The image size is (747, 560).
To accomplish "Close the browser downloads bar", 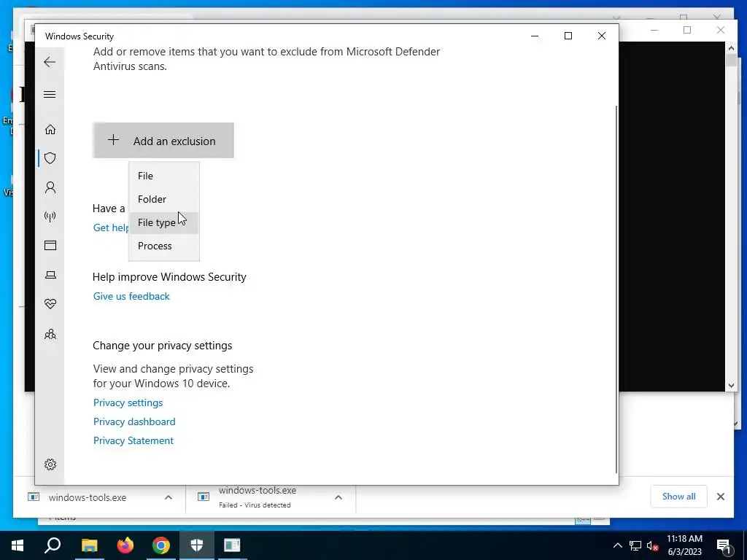I will (720, 497).
